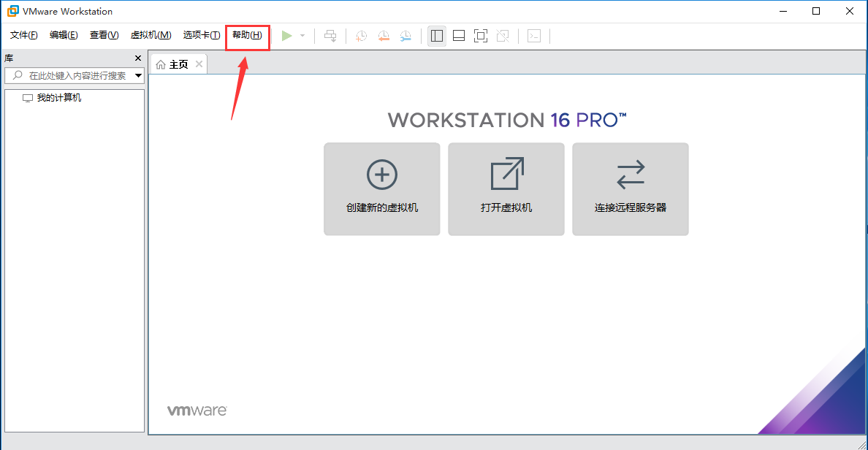Create a new virtual machine
Screen dimensions: 868x450
point(381,188)
